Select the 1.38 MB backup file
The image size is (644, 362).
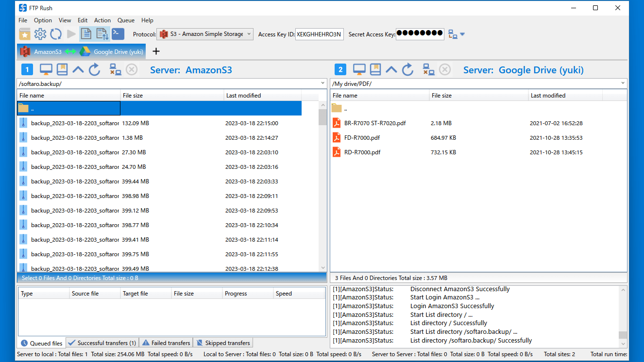159,138
